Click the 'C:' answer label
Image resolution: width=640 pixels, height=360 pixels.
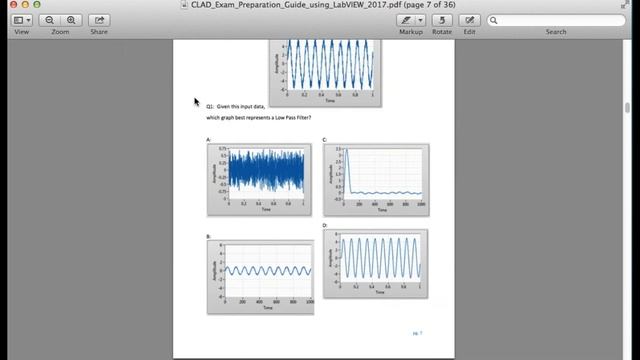point(325,140)
